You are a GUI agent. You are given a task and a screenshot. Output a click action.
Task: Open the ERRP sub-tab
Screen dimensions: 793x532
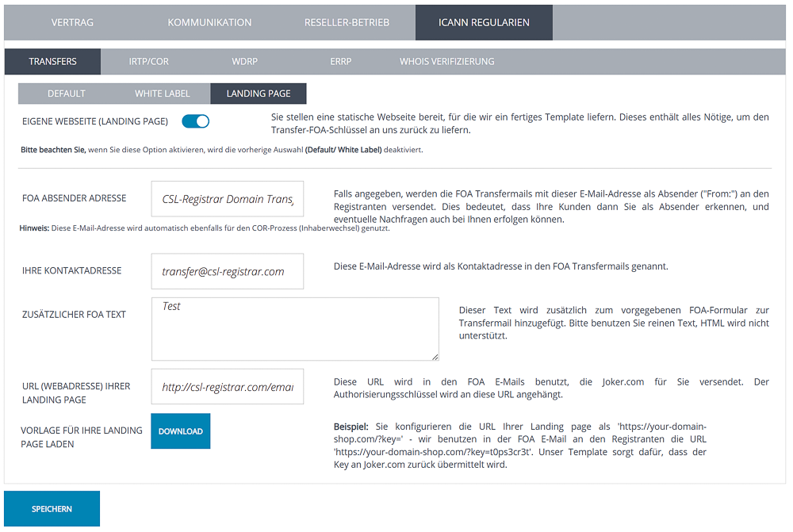pos(341,62)
